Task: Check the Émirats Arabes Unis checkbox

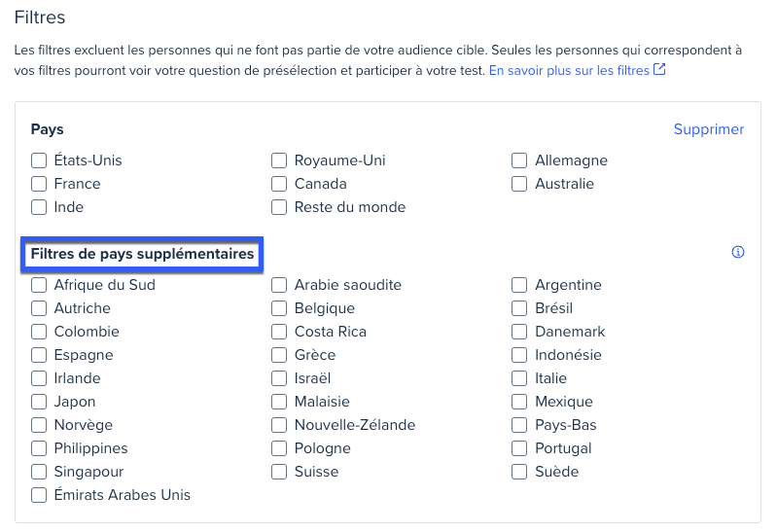Action: [39, 495]
